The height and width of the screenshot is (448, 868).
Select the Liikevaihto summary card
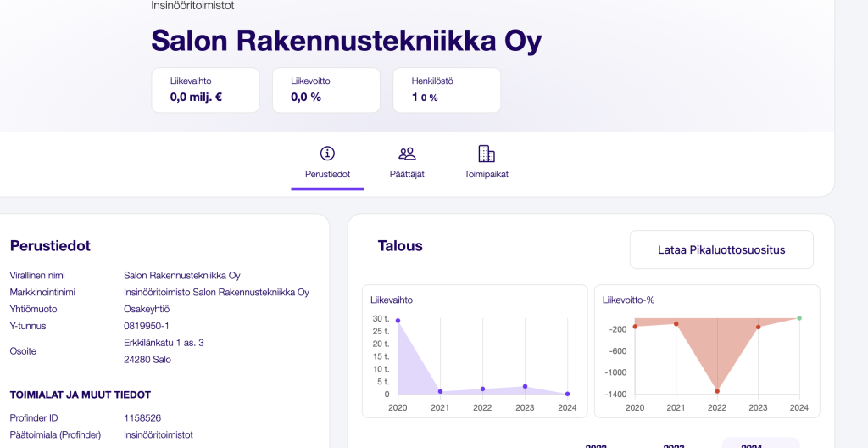point(205,91)
